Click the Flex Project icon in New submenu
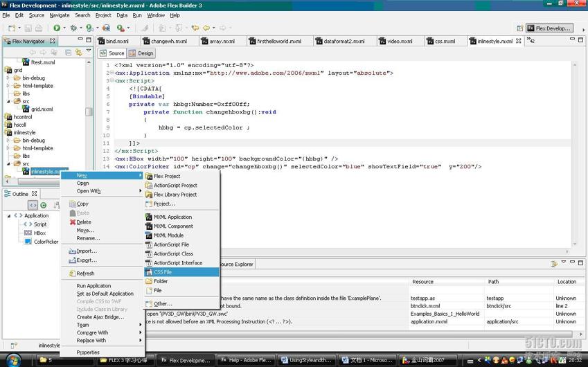The image size is (588, 367). (x=149, y=176)
